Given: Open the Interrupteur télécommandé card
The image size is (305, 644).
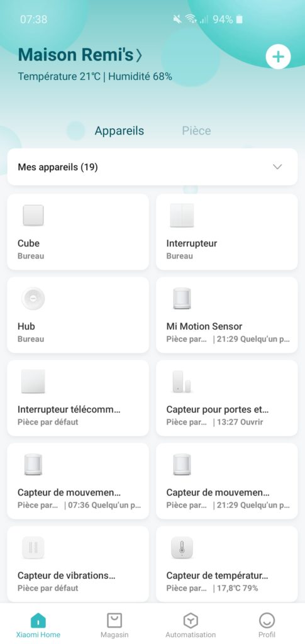Looking at the screenshot, I should (78, 398).
